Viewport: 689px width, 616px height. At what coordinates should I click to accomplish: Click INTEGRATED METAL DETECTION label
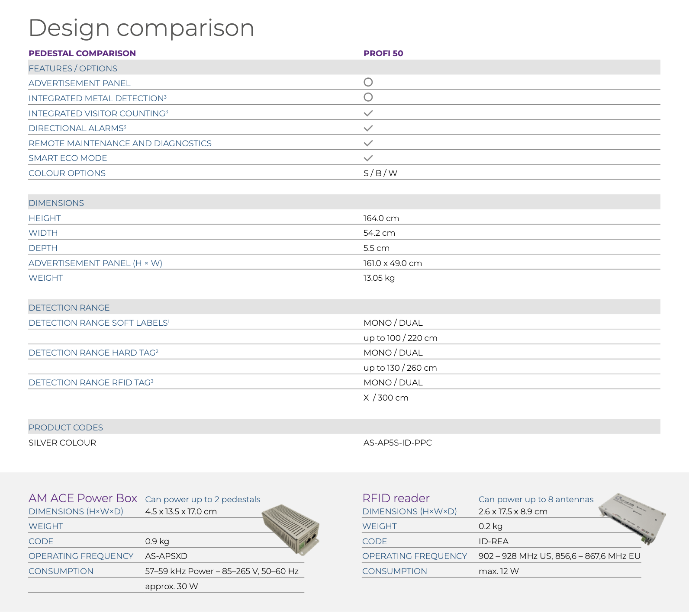point(97,98)
